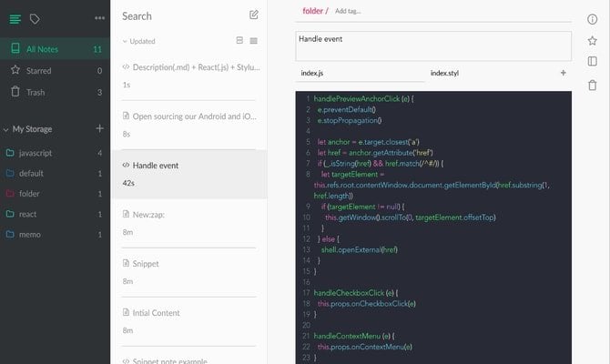This screenshot has width=610, height=364.
Task: Open the New:zap: note
Action: (189, 223)
